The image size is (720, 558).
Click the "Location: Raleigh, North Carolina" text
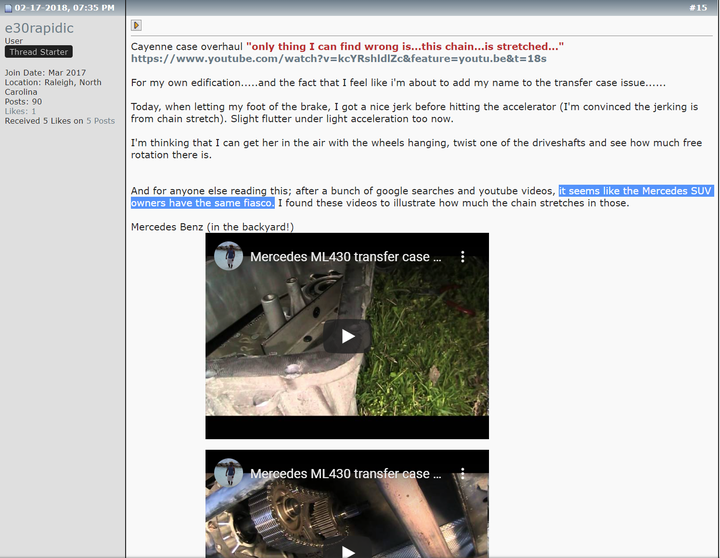pyautogui.click(x=53, y=87)
